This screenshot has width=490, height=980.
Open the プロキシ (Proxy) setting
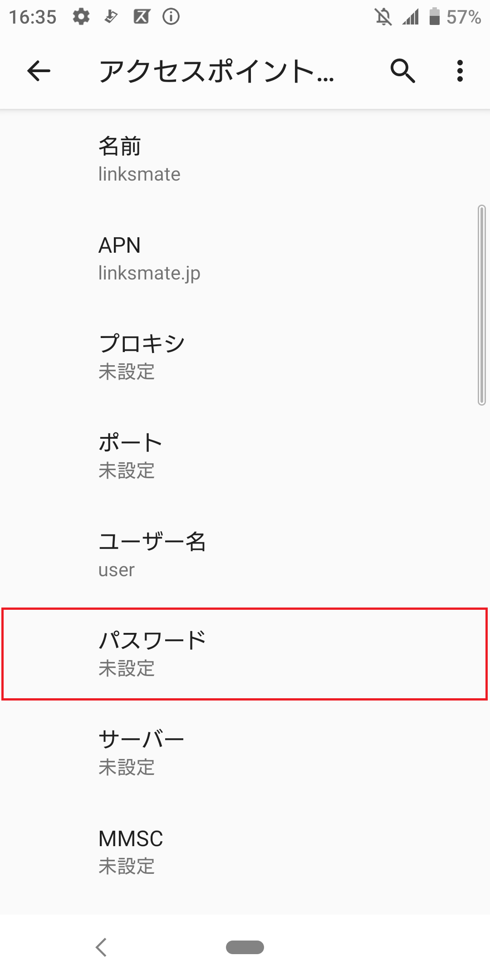pyautogui.click(x=245, y=356)
